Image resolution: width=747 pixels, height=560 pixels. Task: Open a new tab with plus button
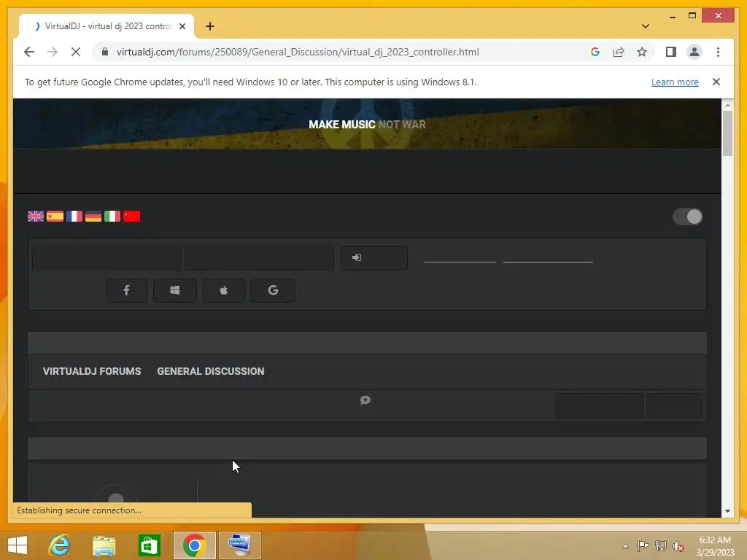point(210,26)
